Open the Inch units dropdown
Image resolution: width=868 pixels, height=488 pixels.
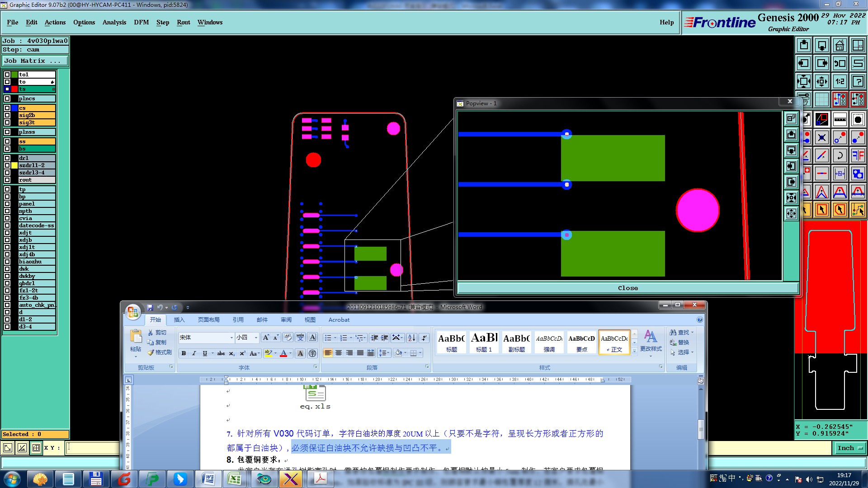(850, 448)
